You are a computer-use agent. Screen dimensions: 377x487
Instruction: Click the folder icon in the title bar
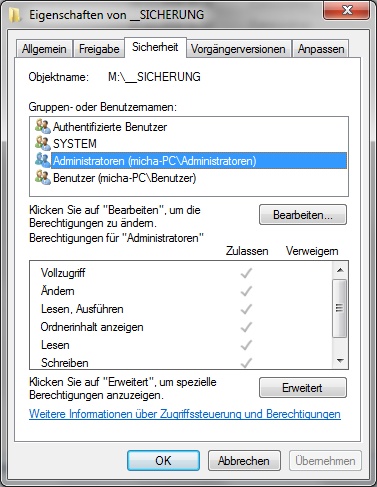click(15, 15)
